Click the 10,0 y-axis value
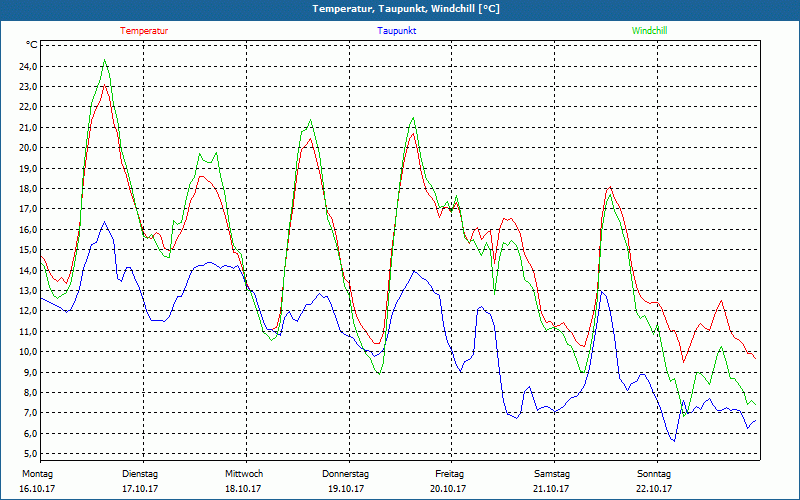 pyautogui.click(x=29, y=352)
